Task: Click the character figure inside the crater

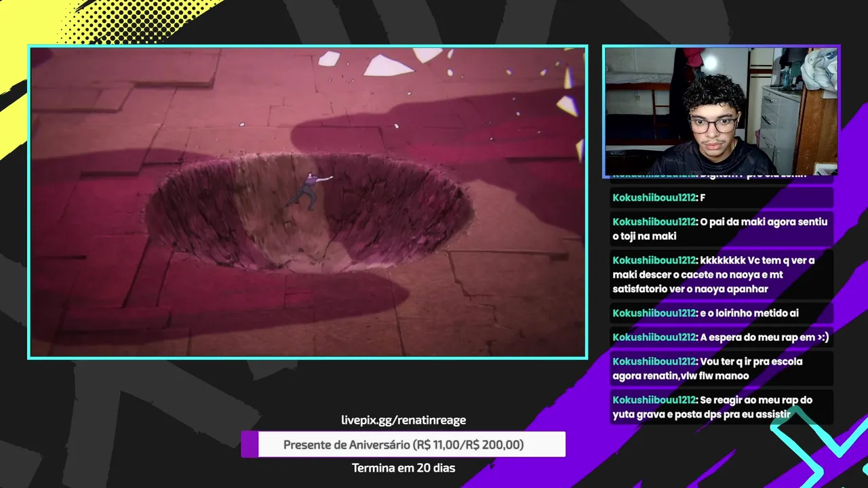Action: (x=309, y=190)
